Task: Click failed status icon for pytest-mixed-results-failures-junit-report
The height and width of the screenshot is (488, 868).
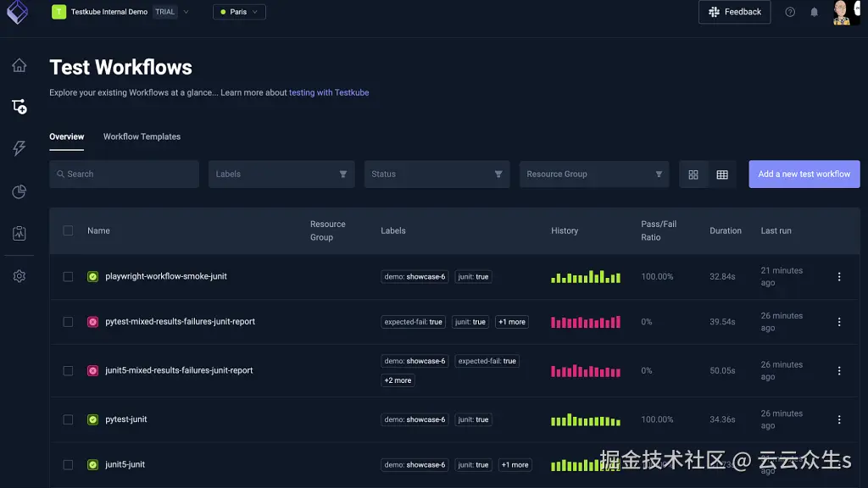Action: [x=93, y=322]
